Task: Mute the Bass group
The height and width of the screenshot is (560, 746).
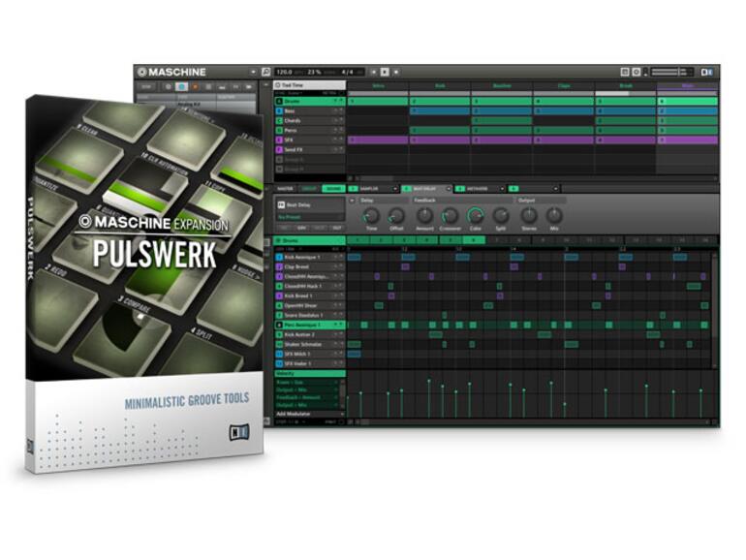Action: pos(335,110)
